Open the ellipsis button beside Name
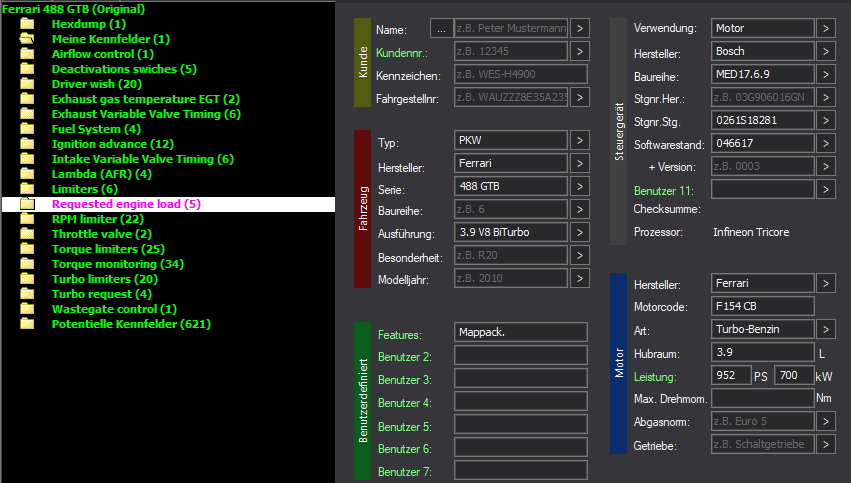The image size is (851, 483). [441, 28]
